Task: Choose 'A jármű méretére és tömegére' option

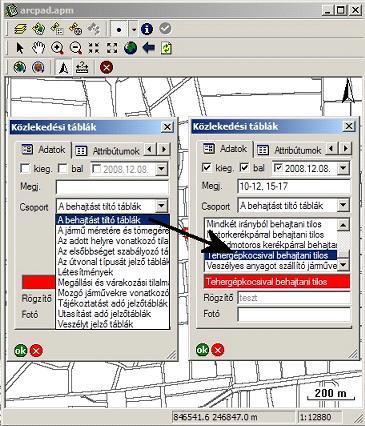Action: pos(113,230)
